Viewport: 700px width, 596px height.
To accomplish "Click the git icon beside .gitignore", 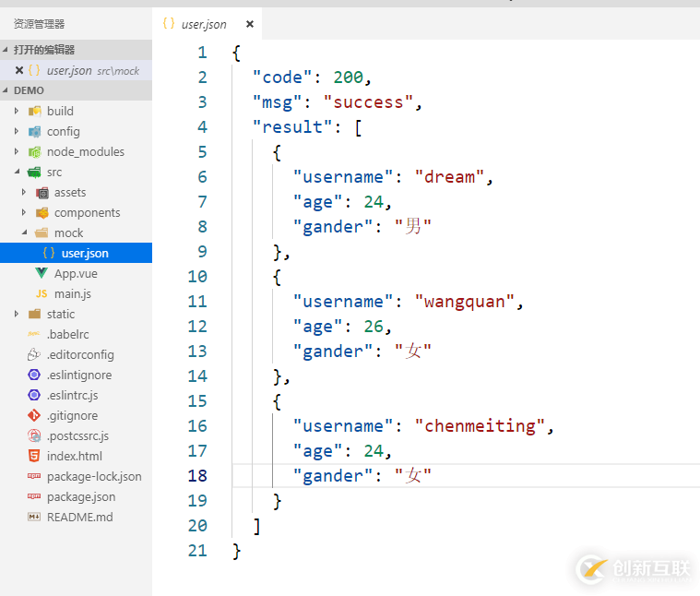I will 34,415.
